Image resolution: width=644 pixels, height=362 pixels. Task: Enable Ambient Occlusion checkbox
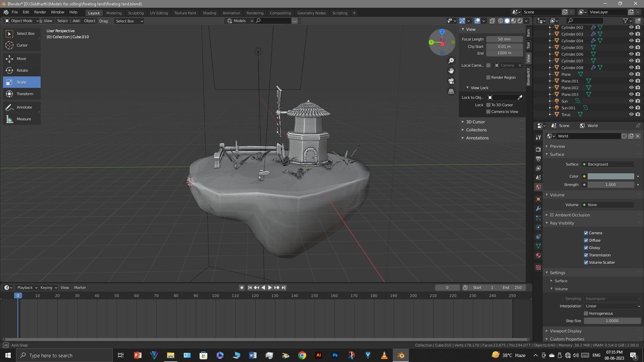pos(552,215)
